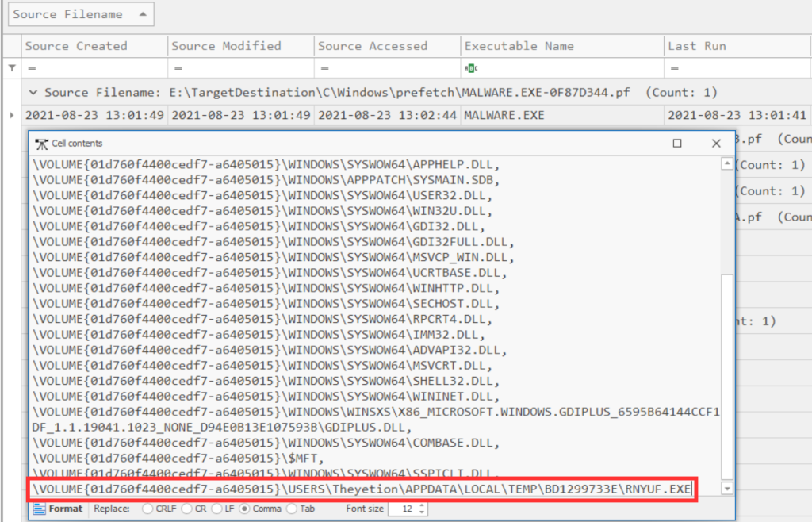Click the Cell contents vertical scrollbar thumb
Viewport: 812px width, 522px height.
727,377
